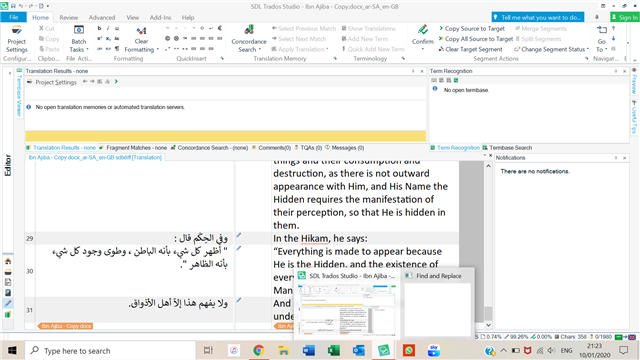
Task: Click the Windows Start button
Action: click(12, 350)
